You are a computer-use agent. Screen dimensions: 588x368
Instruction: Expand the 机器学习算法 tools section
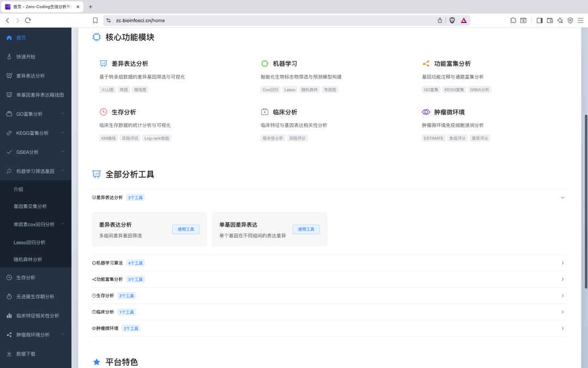562,263
